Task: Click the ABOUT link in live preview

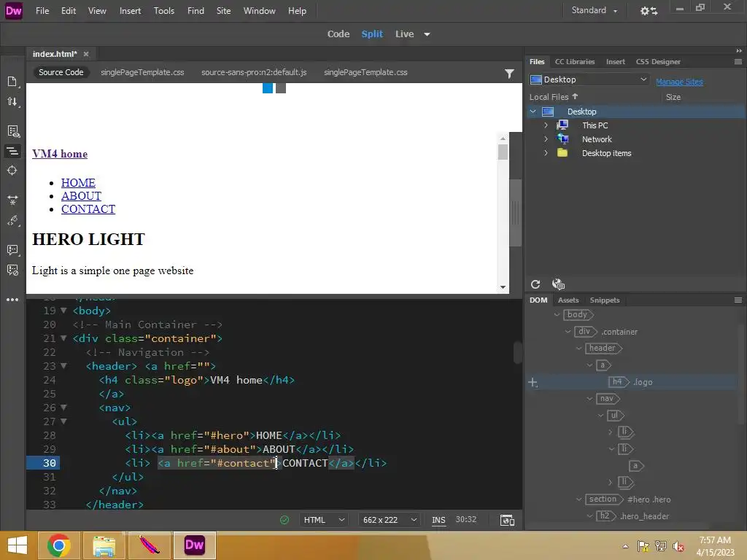Action: point(81,195)
